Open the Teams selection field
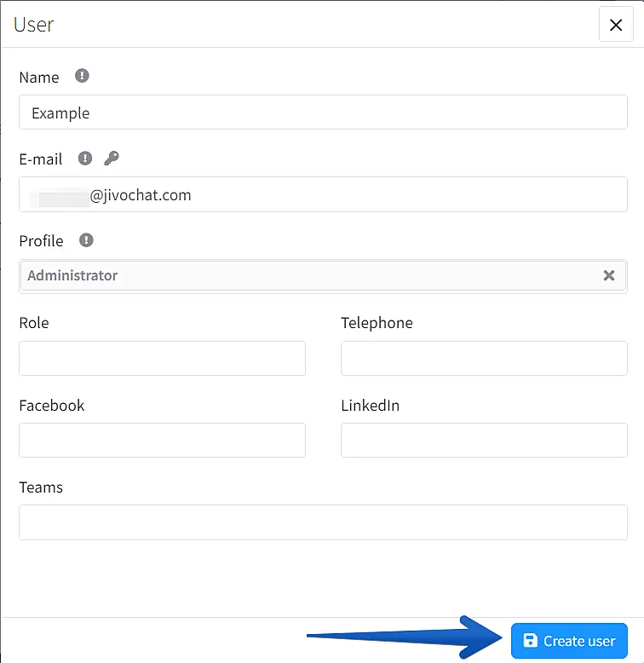The height and width of the screenshot is (663, 644). point(323,522)
